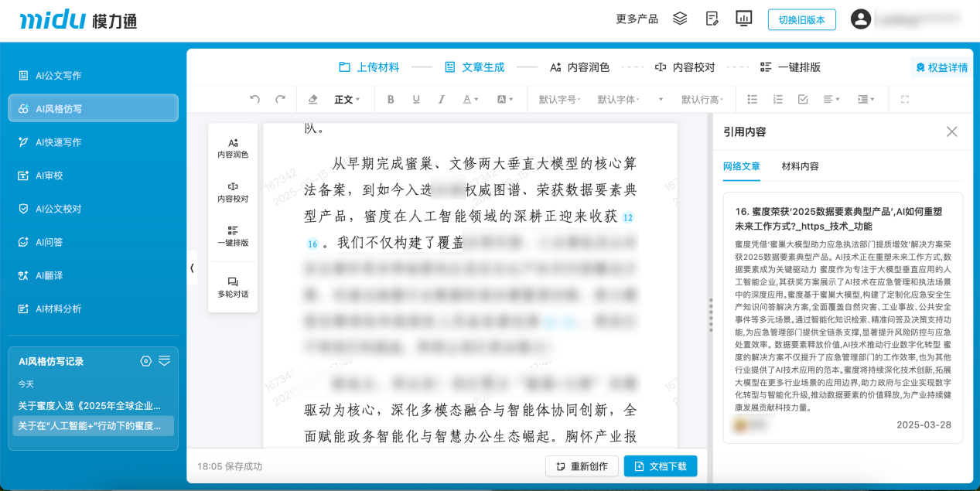This screenshot has height=491, width=980.
Task: Open the chart product icon near 切换旧版本
Action: (743, 18)
